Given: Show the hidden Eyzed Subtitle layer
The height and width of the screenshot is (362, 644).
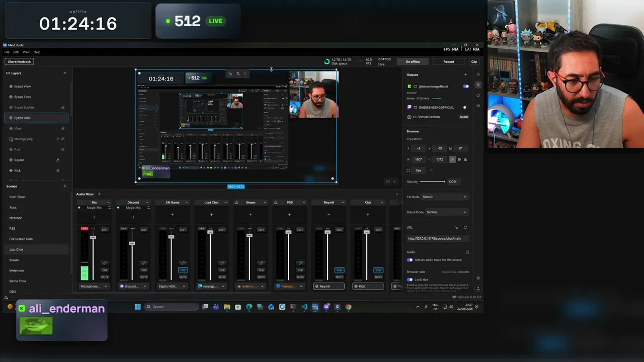Looking at the screenshot, I should pyautogui.click(x=63, y=107).
